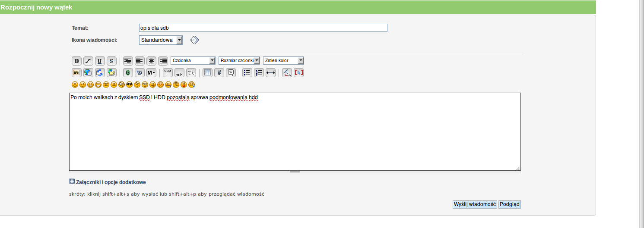Apply underline formatting
This screenshot has width=644, height=228.
tap(100, 61)
